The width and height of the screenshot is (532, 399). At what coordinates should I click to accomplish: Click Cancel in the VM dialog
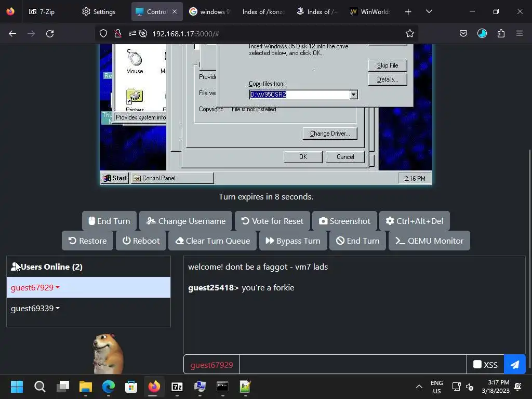[x=345, y=157]
